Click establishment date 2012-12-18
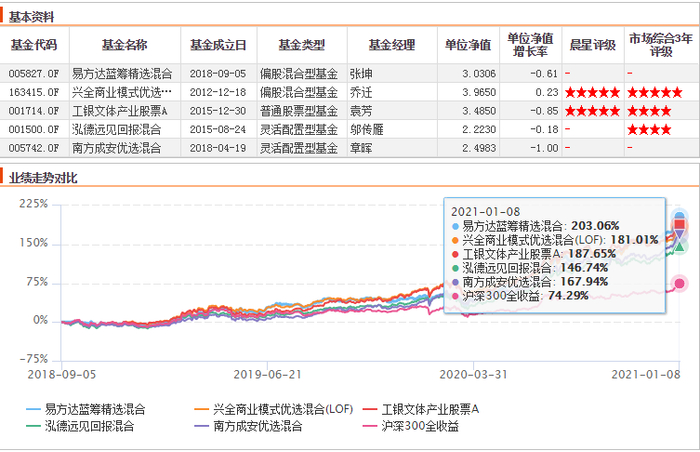700x452 pixels. pyautogui.click(x=218, y=92)
